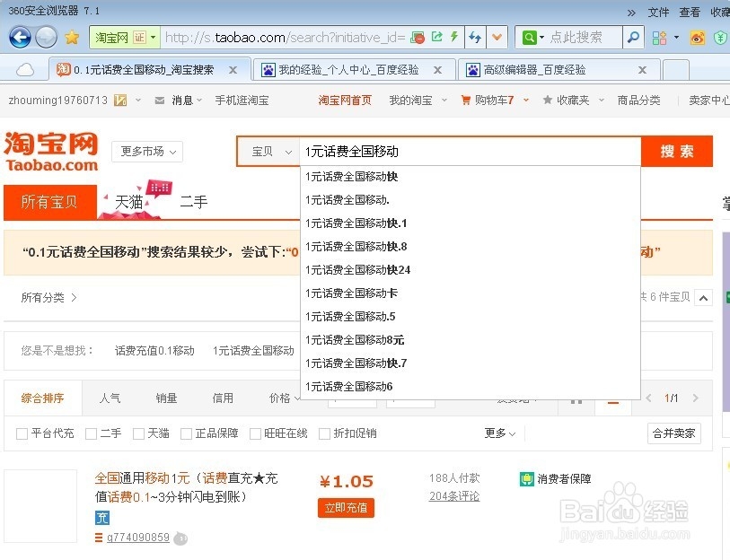The image size is (730, 560).
Task: Switch to the 所有宝贝 tab
Action: [x=49, y=202]
